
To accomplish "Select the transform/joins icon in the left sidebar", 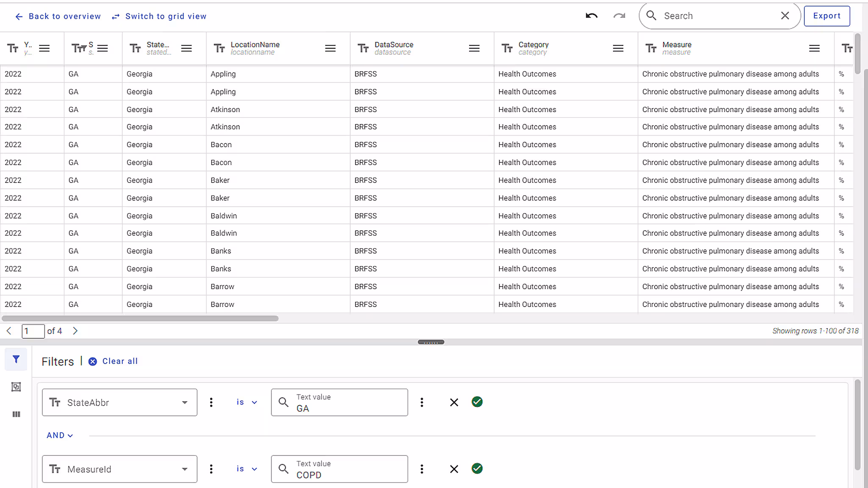I will tap(16, 386).
